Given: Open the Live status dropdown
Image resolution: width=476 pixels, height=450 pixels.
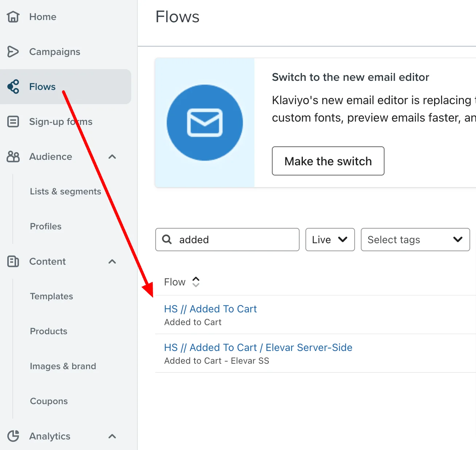Looking at the screenshot, I should 330,240.
